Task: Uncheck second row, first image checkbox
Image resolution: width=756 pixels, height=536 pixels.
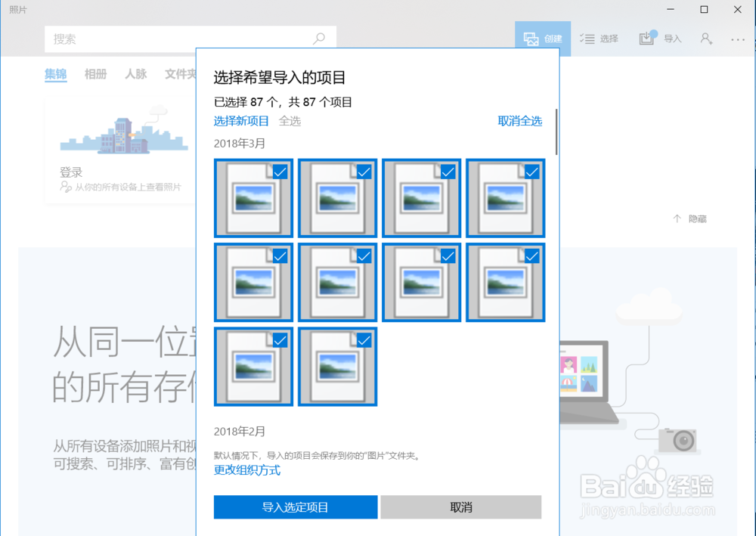Action: point(280,256)
